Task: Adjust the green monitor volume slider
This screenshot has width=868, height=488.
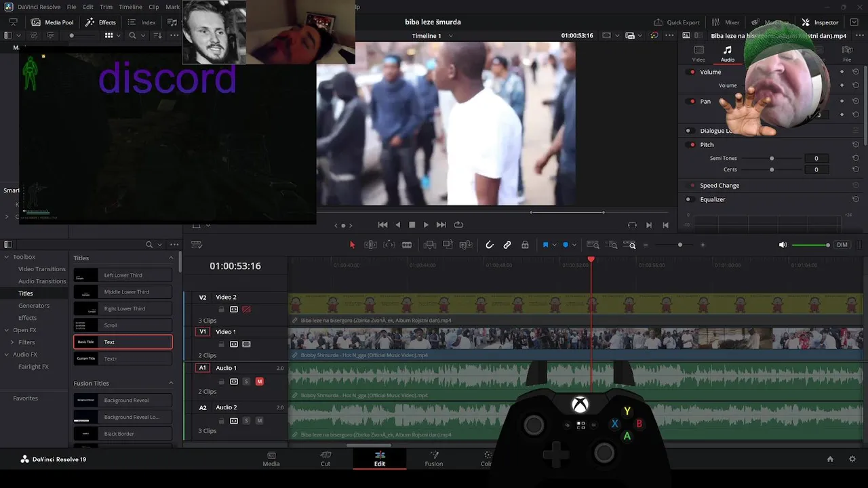Action: point(810,245)
